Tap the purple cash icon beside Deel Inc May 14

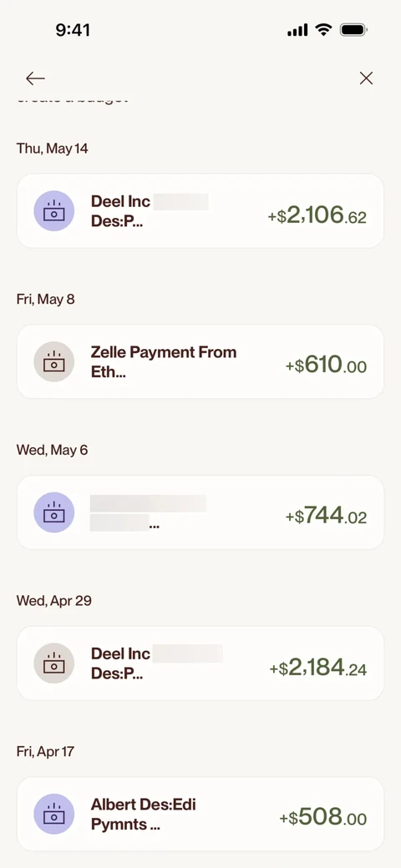click(54, 211)
